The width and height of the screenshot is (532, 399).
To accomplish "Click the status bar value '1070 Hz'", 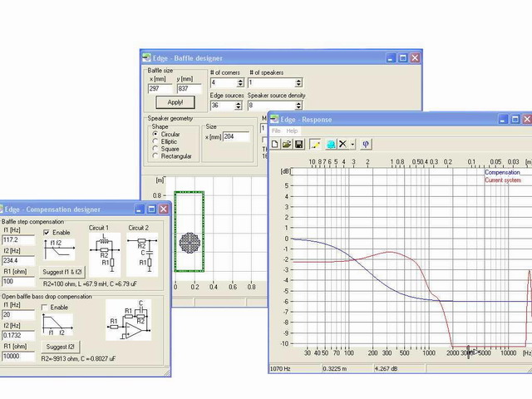I will [x=280, y=368].
